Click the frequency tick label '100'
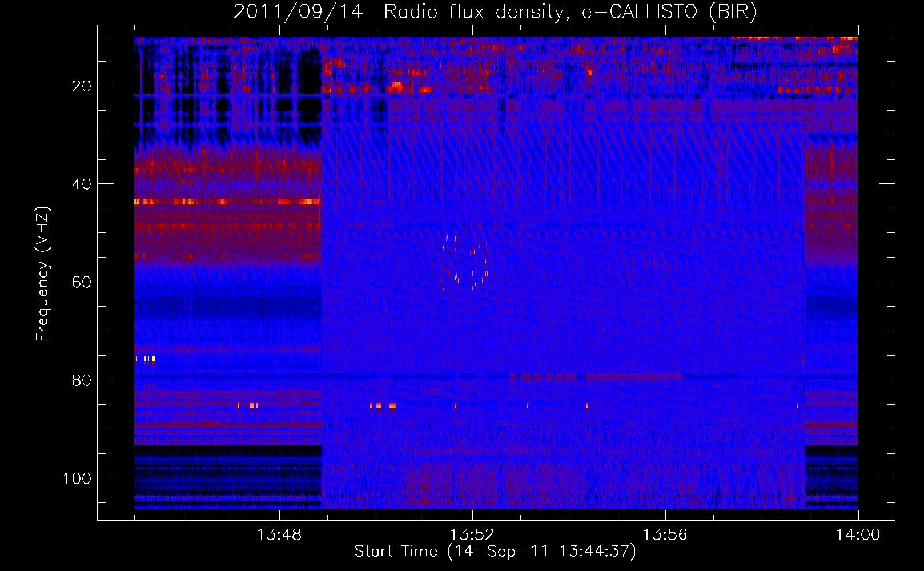Screen dimensions: 924x571 tap(78, 478)
